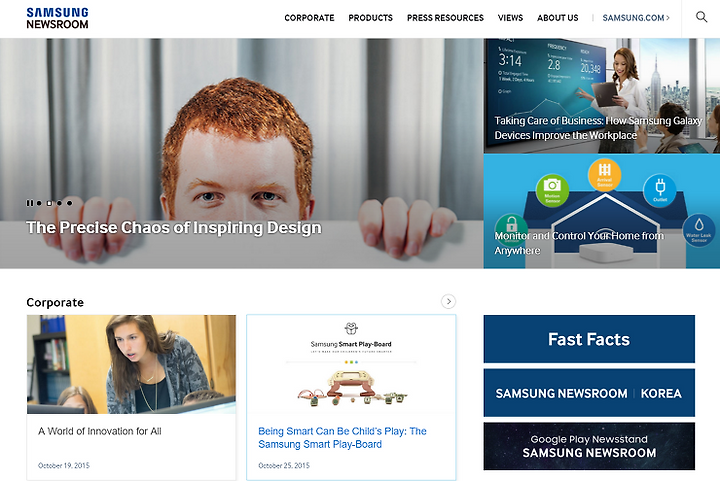Open 'Monitor and Control Your Home' tile
The image size is (720, 481).
pyautogui.click(x=602, y=211)
